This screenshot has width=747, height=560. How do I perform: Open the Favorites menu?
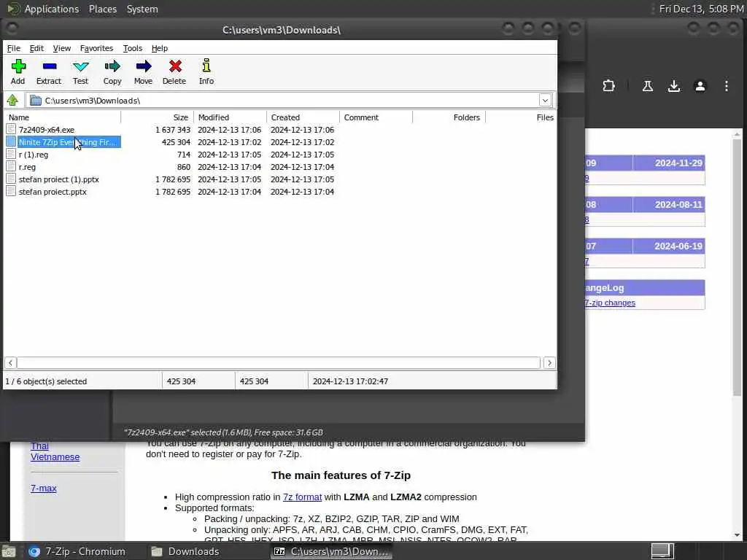96,48
